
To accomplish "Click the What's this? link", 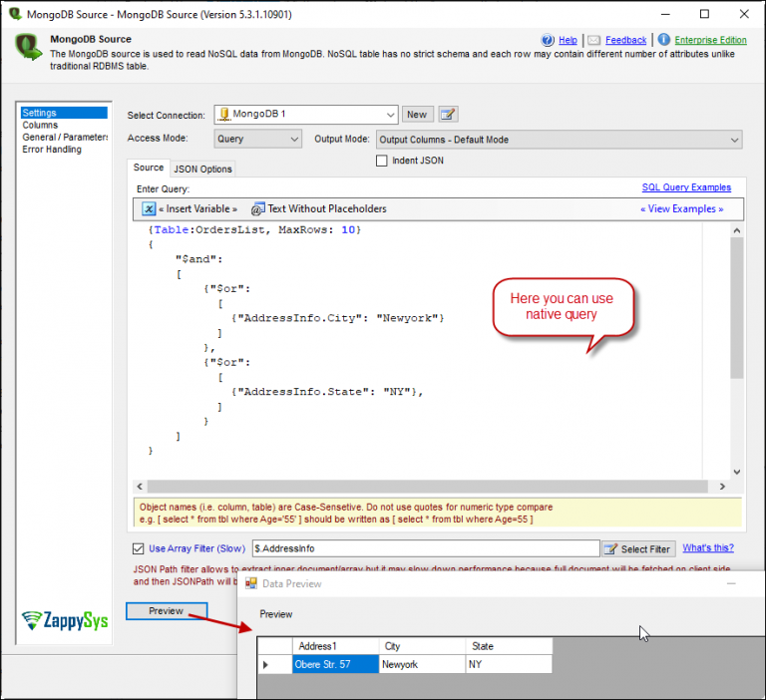I will coord(708,548).
